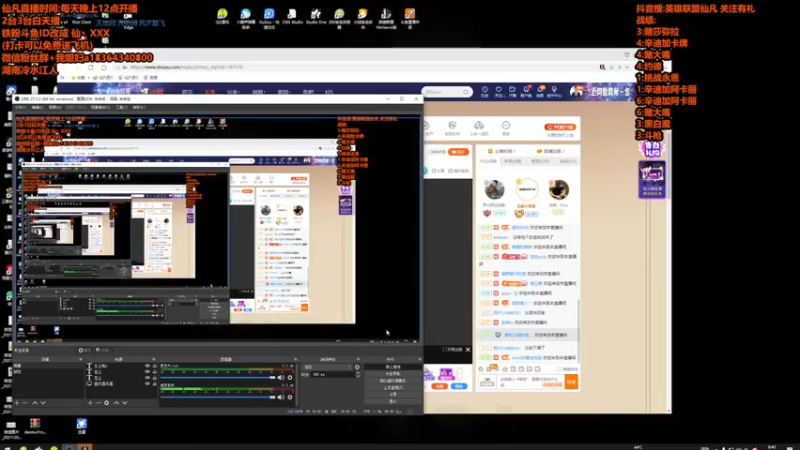Check the 'don't show again' box on video overlay

[444, 349]
